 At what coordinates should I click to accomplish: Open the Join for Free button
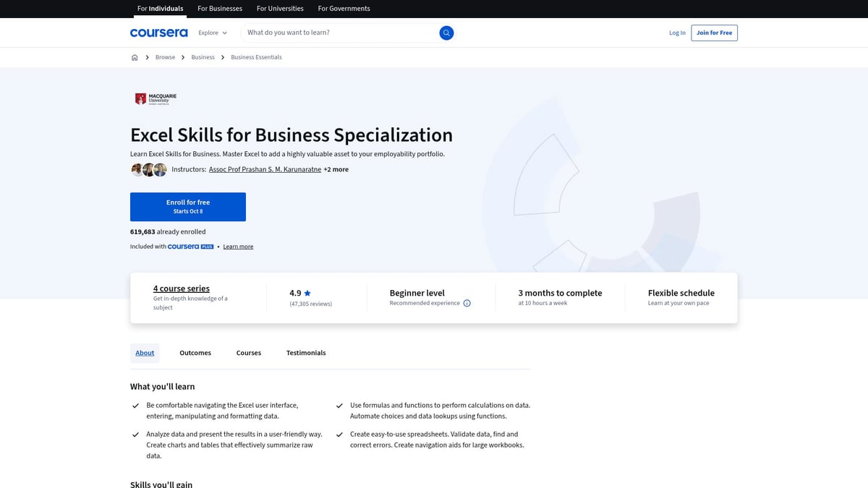point(714,33)
